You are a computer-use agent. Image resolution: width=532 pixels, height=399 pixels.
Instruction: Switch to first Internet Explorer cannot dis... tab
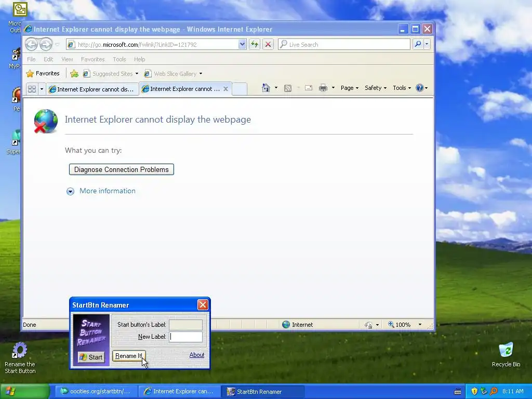(x=92, y=89)
